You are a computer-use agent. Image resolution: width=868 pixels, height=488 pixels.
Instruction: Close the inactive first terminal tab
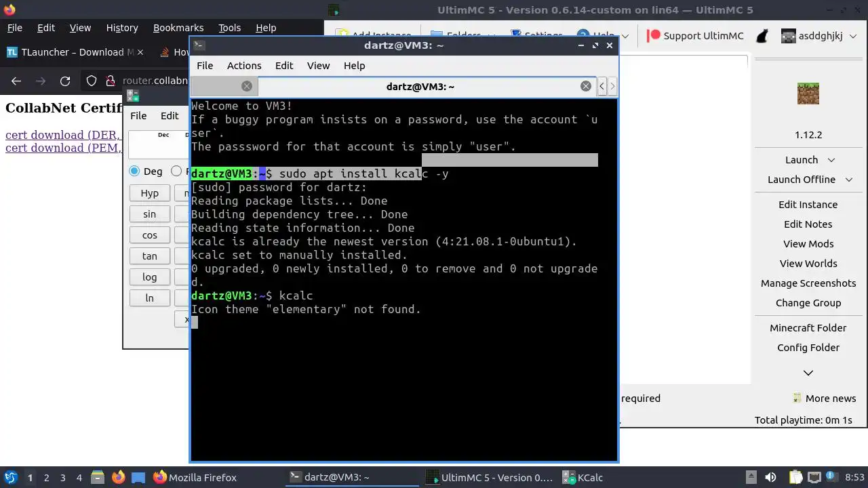pos(247,86)
